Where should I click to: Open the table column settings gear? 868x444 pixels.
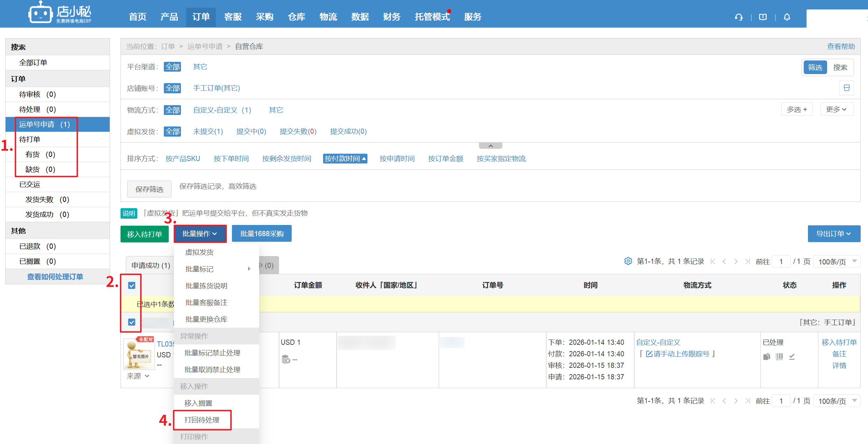point(628,261)
